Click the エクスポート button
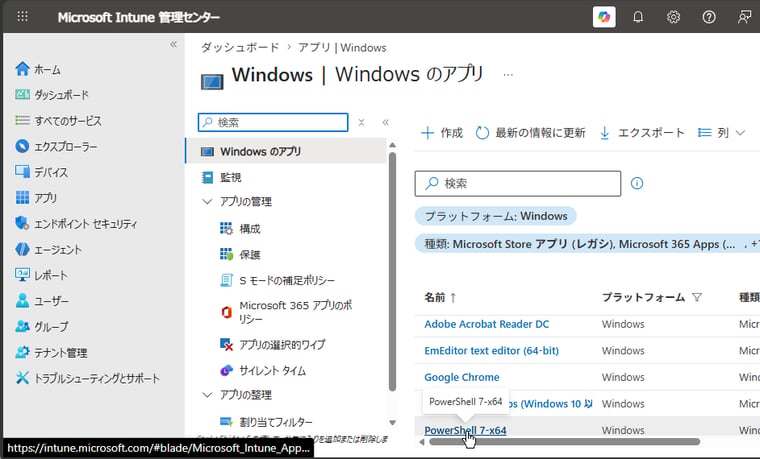Screen dimensions: 760x459 pos(642,132)
